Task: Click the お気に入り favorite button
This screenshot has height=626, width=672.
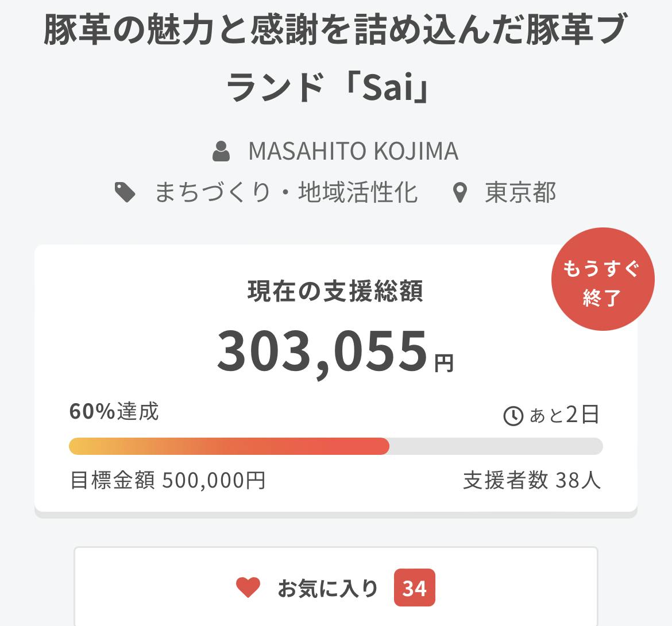Action: pyautogui.click(x=328, y=588)
